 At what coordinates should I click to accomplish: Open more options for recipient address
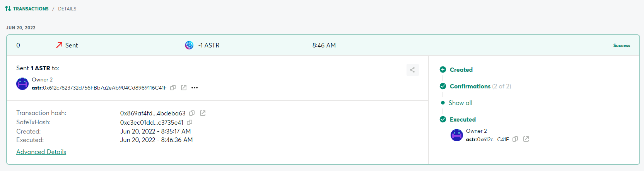coord(195,88)
